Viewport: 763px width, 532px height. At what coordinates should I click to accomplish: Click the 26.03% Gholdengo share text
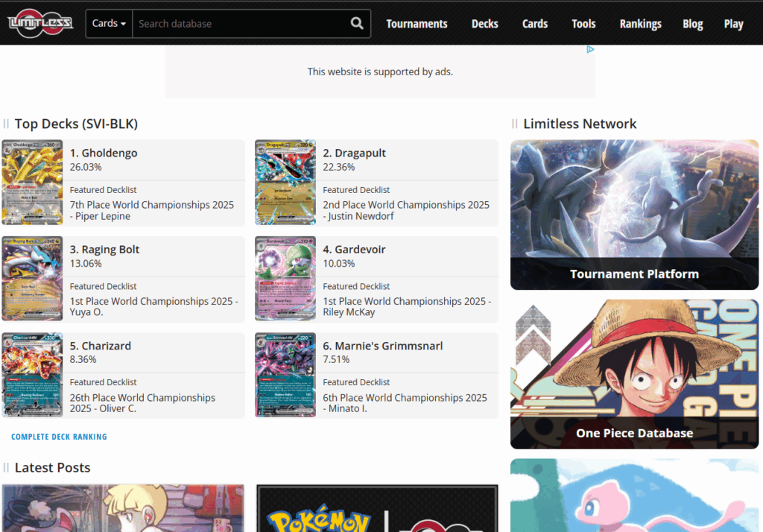(86, 167)
